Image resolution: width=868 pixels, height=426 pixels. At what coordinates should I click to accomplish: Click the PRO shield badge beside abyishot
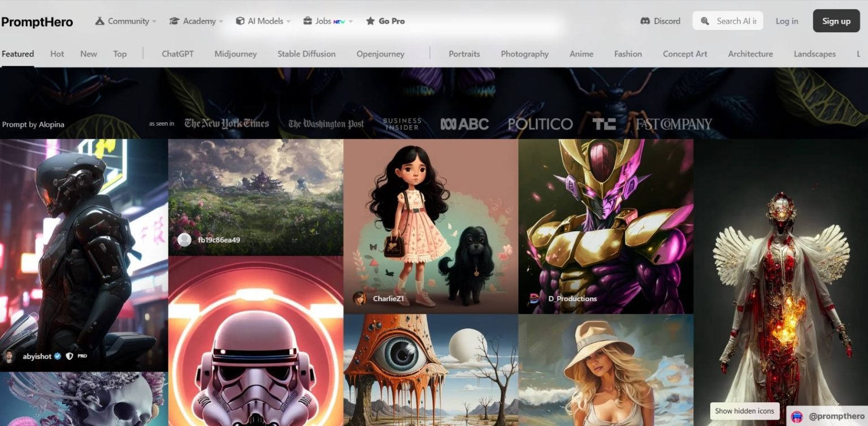click(x=69, y=356)
